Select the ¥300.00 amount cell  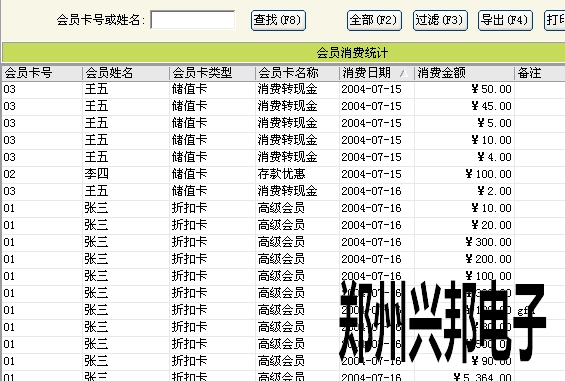(464, 242)
